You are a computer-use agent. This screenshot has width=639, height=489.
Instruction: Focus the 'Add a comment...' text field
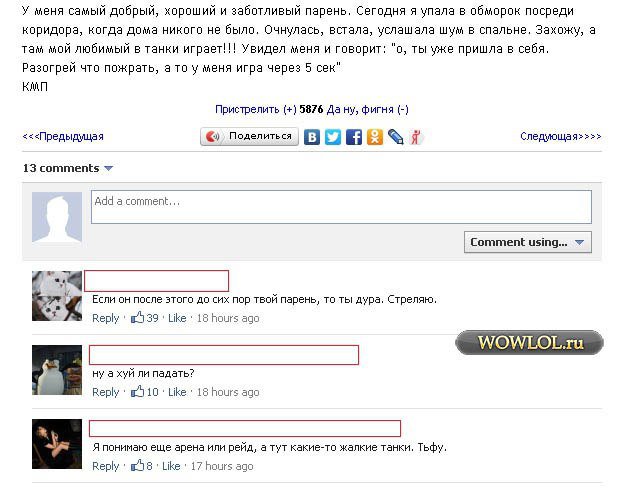coord(341,207)
